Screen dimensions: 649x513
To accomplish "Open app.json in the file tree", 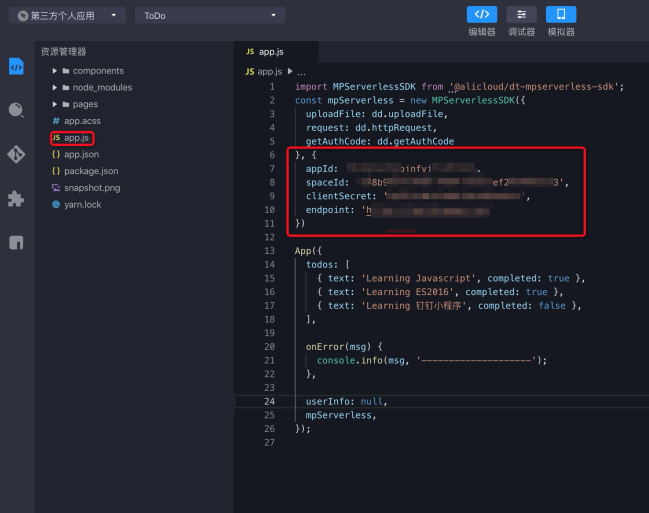I will [82, 154].
